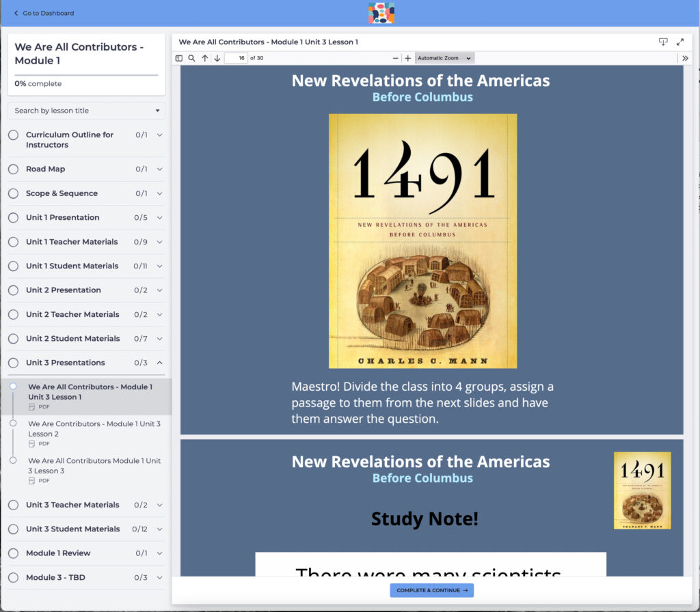Go to next PDF page arrow

click(x=217, y=59)
